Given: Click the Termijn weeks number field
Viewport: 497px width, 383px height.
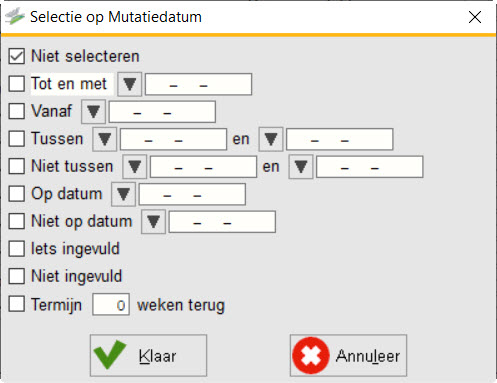Looking at the screenshot, I should [x=111, y=304].
